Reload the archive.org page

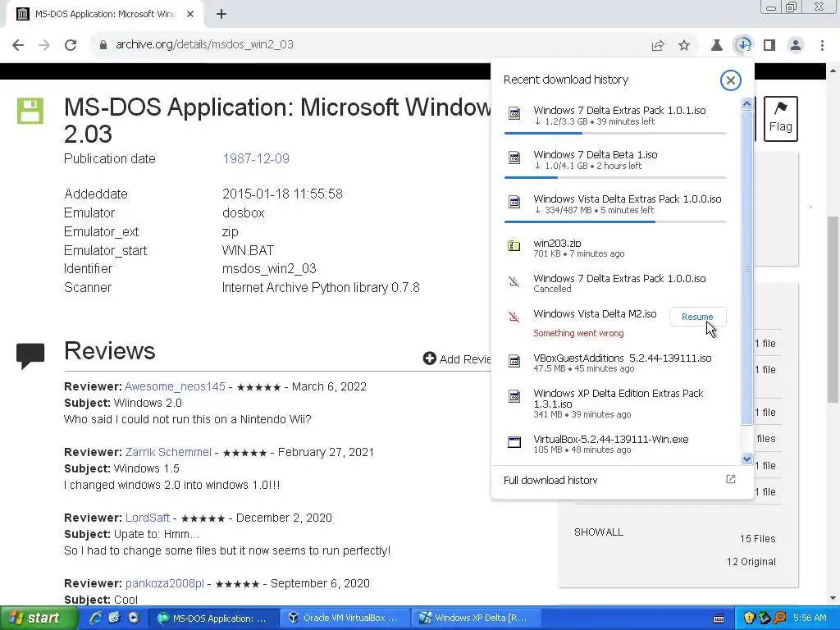point(71,45)
